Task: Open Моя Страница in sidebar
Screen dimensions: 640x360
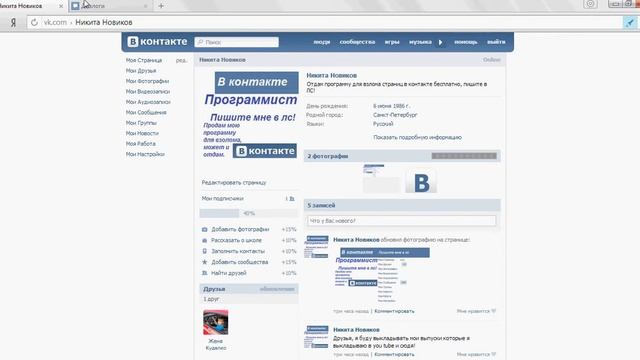Action: coord(144,60)
